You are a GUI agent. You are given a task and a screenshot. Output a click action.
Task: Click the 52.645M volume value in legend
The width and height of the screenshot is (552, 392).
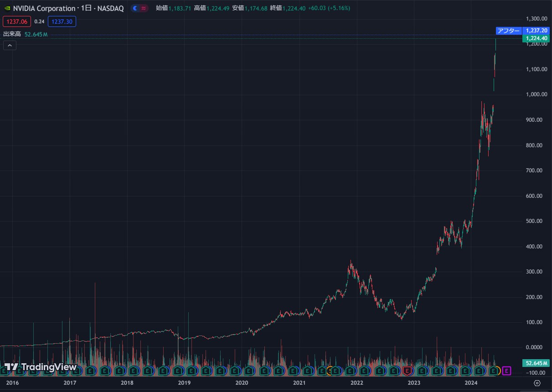click(36, 35)
